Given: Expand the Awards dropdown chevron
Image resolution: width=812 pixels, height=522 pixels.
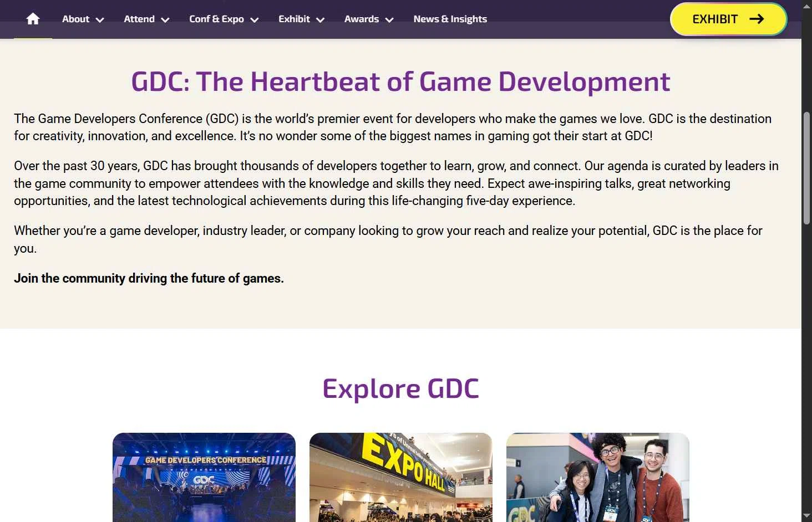Looking at the screenshot, I should coord(389,19).
